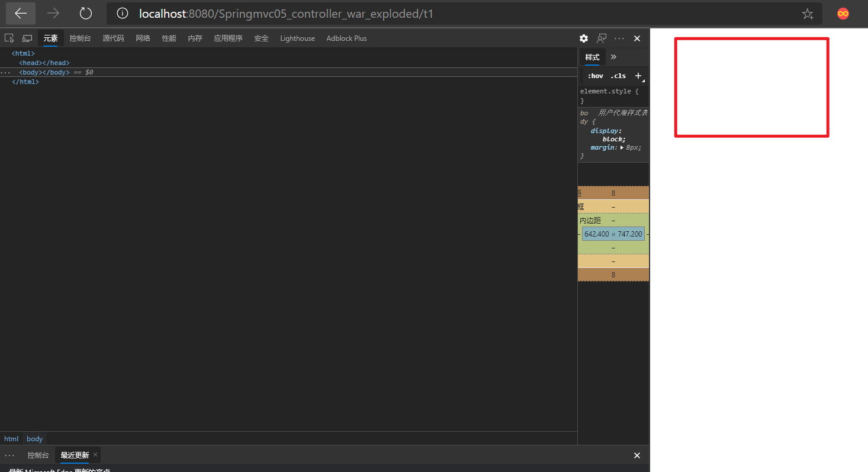Add page to favorites with star icon

[808, 14]
